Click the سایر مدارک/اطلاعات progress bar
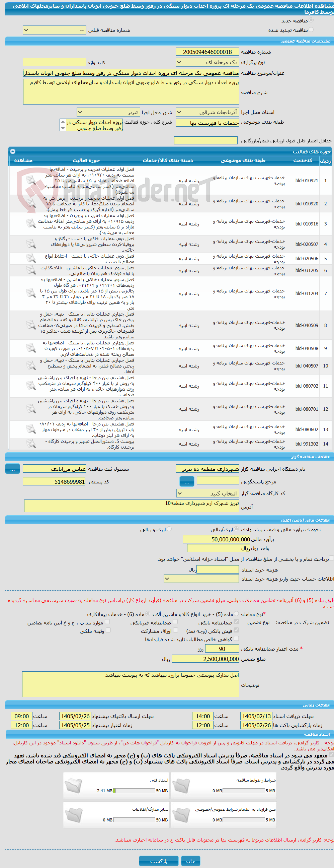The image size is (334, 868). pyautogui.click(x=134, y=820)
